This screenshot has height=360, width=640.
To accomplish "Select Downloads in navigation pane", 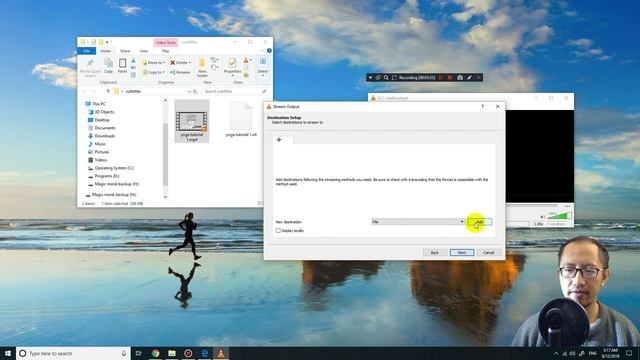I will click(x=102, y=136).
